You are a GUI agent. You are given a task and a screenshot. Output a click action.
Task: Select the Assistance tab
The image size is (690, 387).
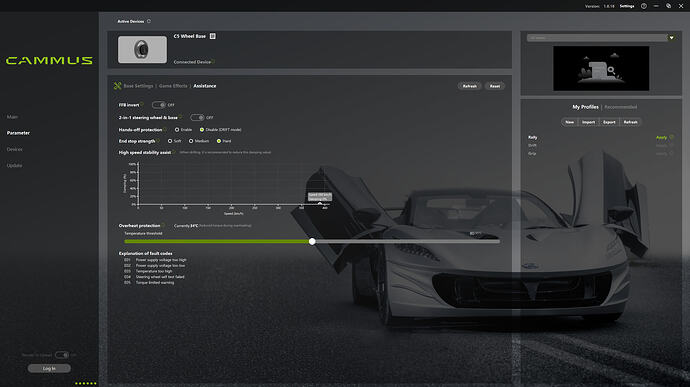(x=205, y=86)
